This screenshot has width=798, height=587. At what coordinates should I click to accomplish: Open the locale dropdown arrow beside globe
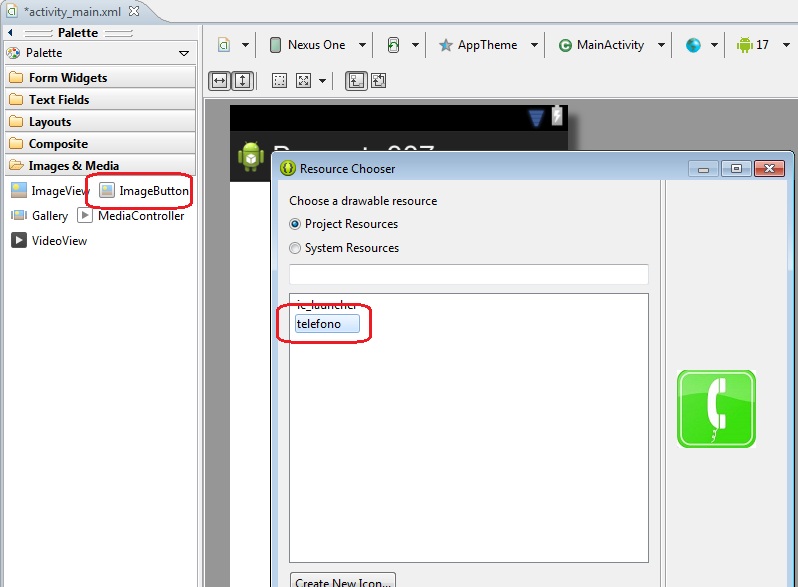(x=715, y=45)
